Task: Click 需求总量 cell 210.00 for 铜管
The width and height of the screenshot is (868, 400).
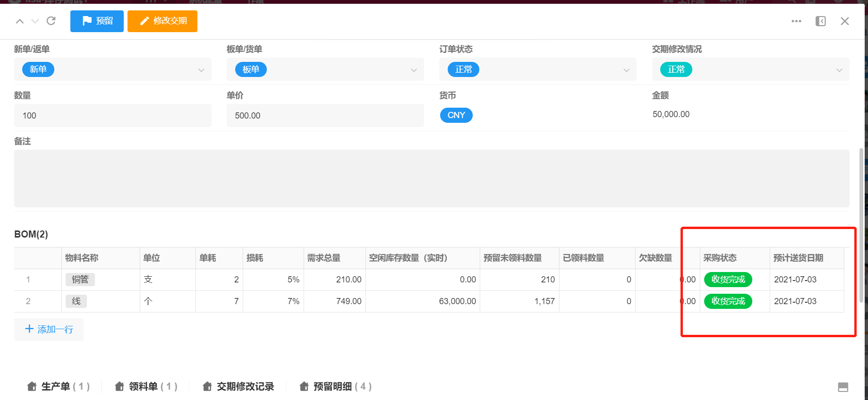Action: click(x=335, y=280)
